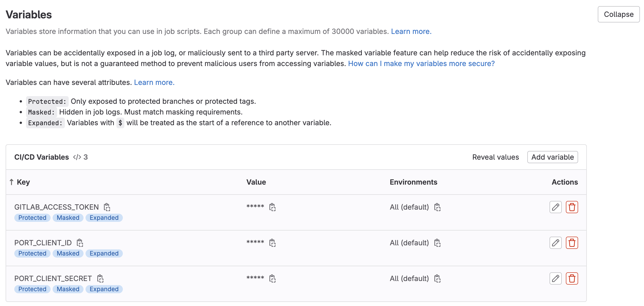The image size is (644, 306).
Task: Copy the PORT_CLIENT_SECRET key name
Action: point(100,278)
